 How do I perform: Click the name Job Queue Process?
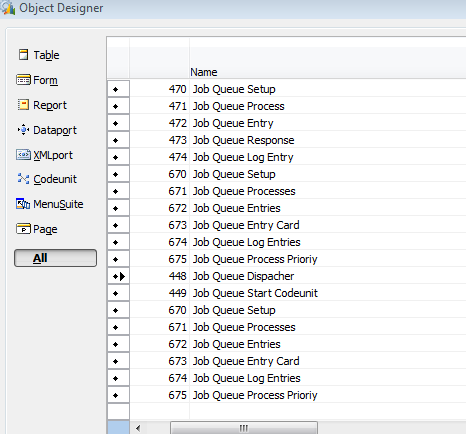coord(239,106)
